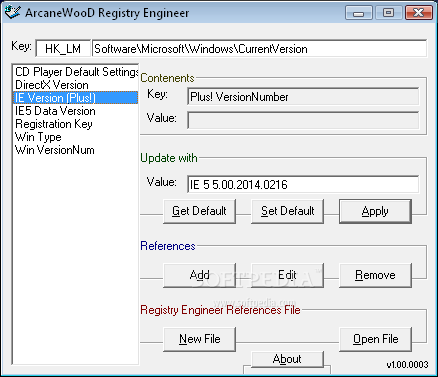Select Win Type list entry
The height and width of the screenshot is (377, 438).
(75, 137)
